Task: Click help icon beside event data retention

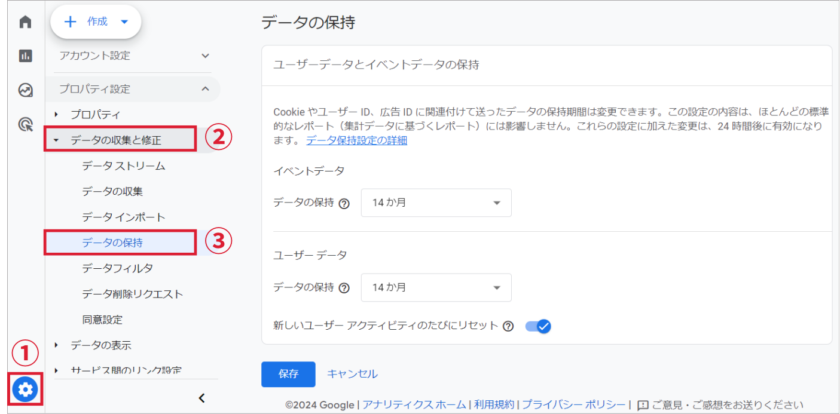Action: tap(344, 204)
